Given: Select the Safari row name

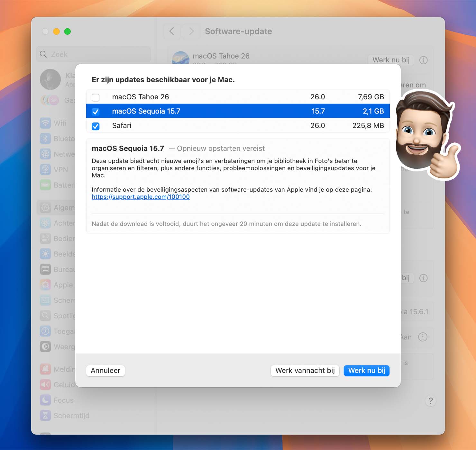Looking at the screenshot, I should click(122, 125).
